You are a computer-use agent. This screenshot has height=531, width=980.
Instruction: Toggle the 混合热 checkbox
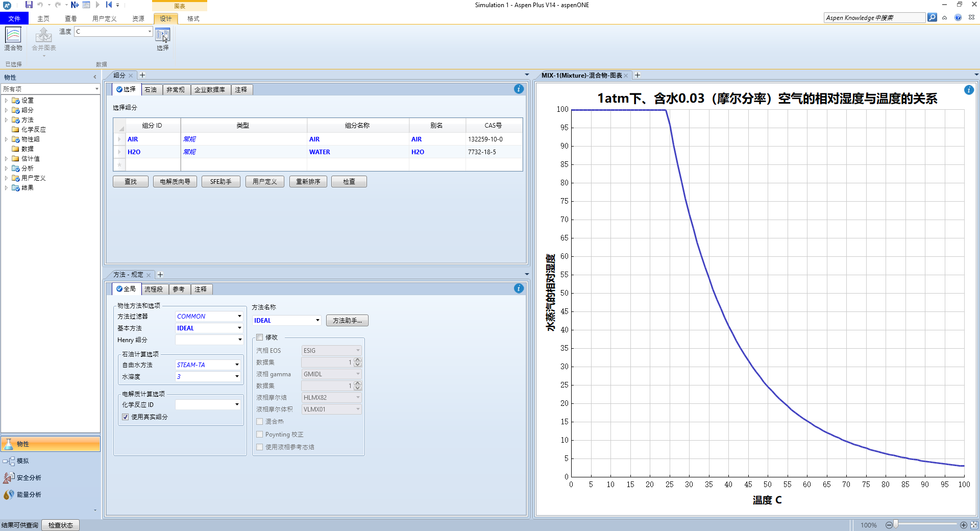(259, 421)
